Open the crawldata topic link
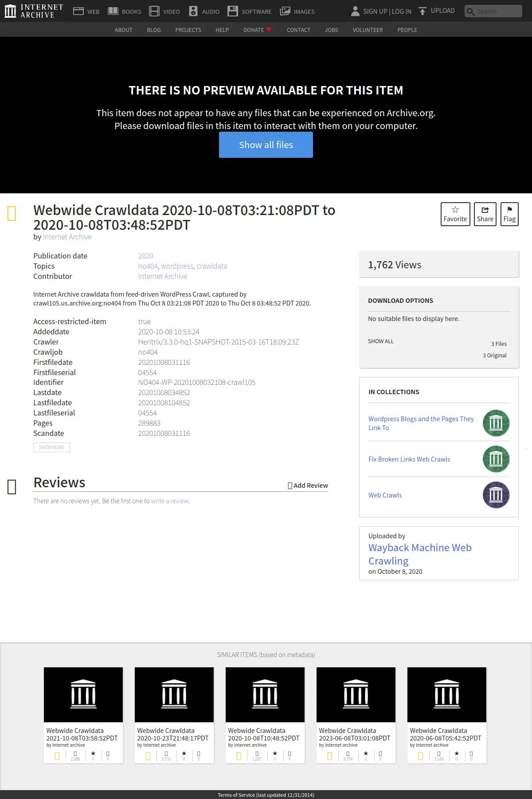 click(211, 266)
